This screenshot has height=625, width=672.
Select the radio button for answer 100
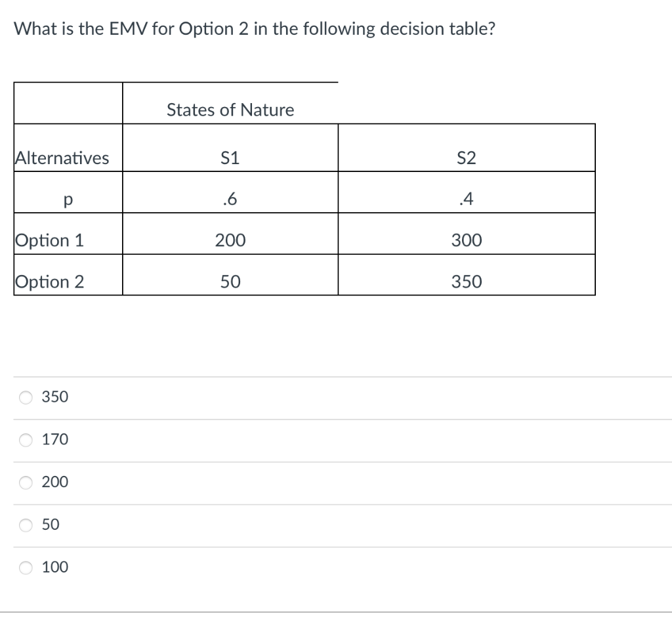[25, 567]
